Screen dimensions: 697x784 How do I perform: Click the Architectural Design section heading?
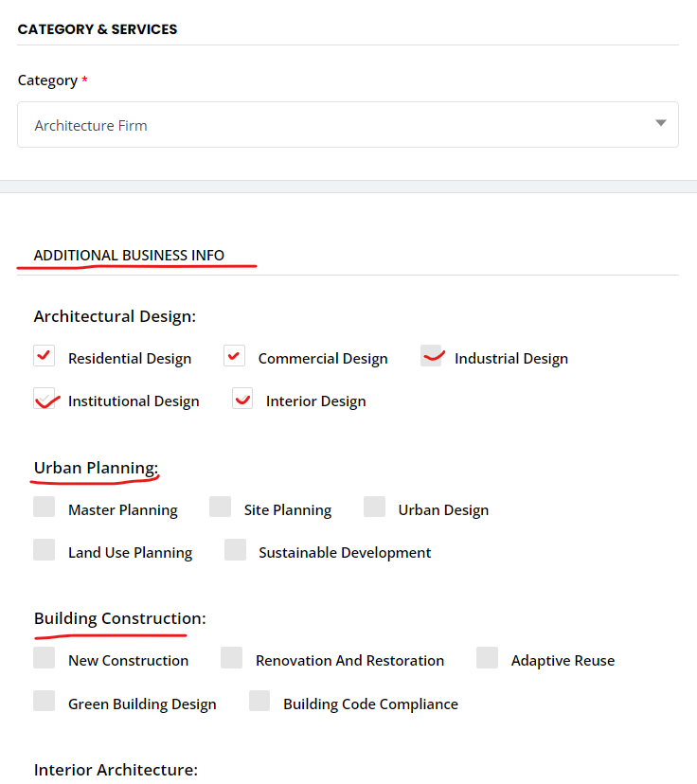[115, 316]
